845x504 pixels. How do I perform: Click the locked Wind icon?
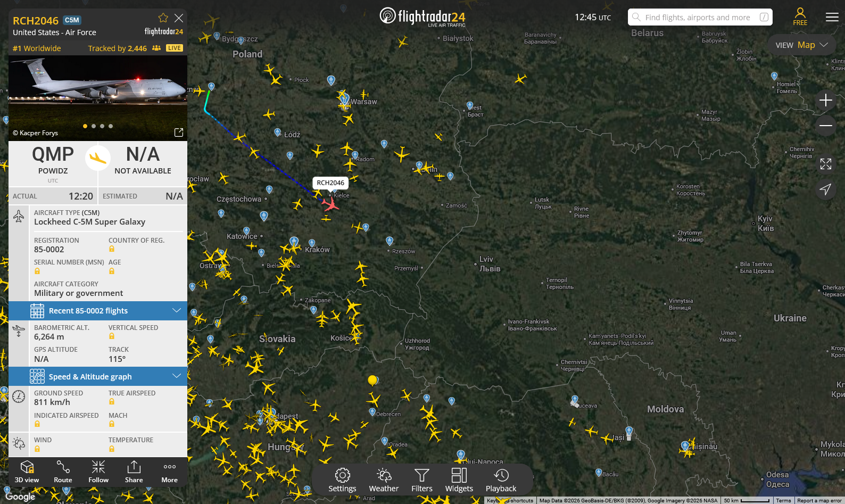tap(37, 449)
